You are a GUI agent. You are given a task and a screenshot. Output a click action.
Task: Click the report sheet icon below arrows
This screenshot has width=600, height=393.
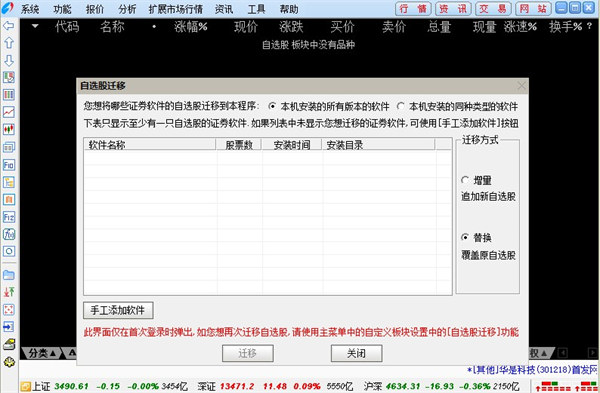pyautogui.click(x=9, y=77)
